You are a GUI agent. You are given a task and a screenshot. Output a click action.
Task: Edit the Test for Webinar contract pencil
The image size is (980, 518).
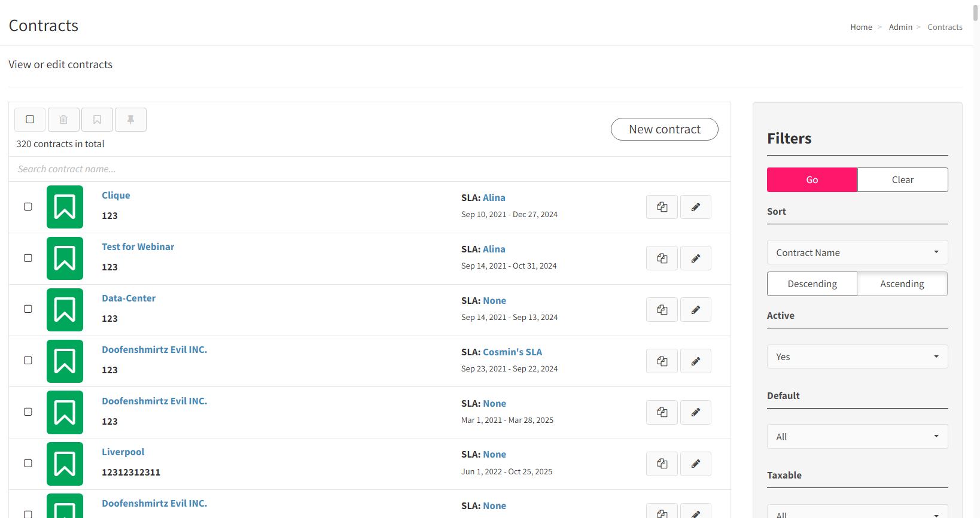[696, 258]
